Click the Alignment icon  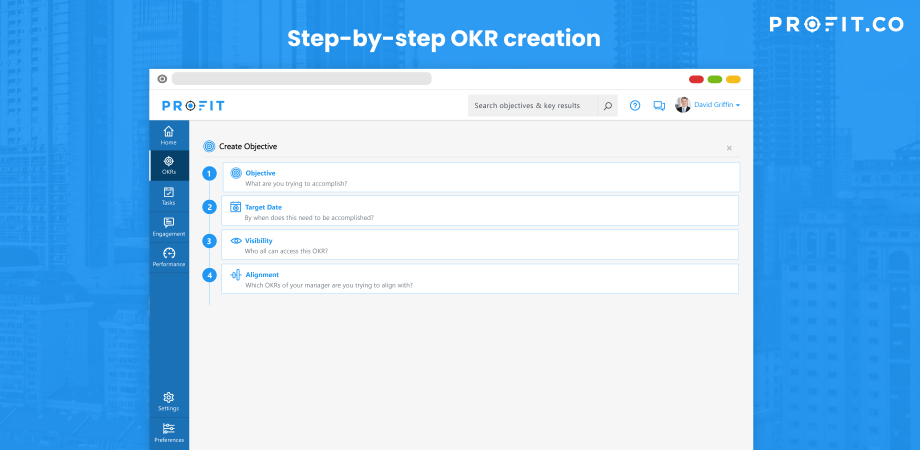click(236, 275)
